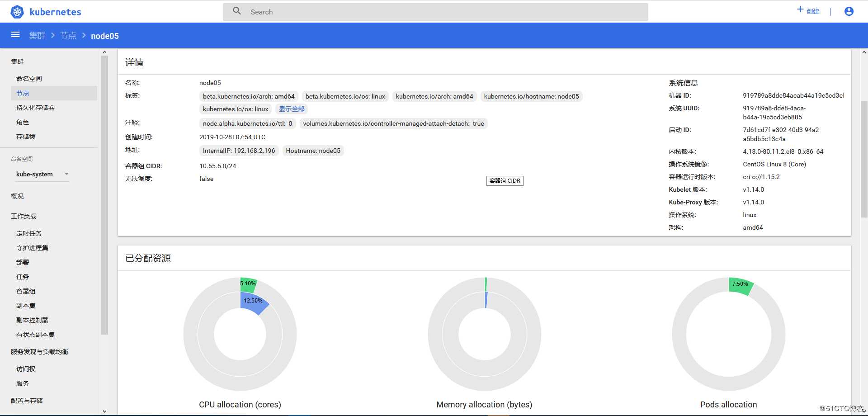Screen dimensions: 868x416
Task: Click label chip beta.kubernetes.io/os: linux
Action: coord(345,96)
